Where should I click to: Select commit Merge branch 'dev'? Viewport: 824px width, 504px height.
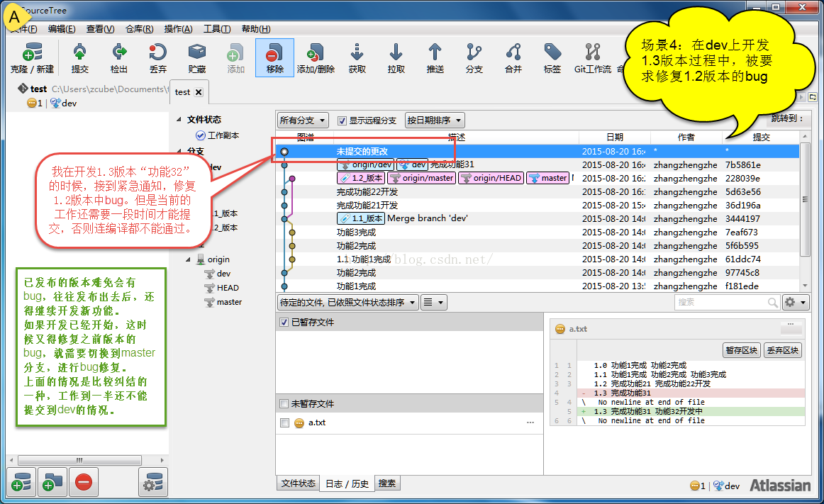tap(538, 218)
